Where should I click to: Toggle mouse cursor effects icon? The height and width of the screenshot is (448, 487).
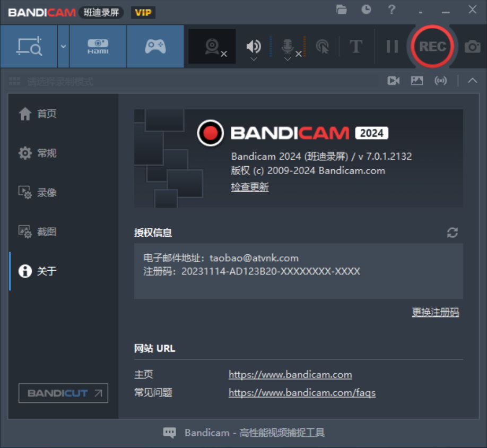click(x=323, y=46)
